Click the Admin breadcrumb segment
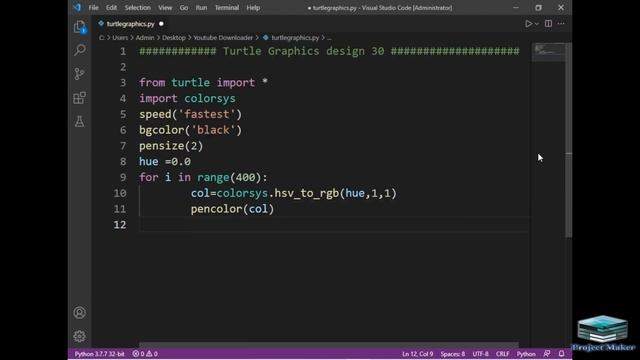Image resolution: width=640 pixels, height=360 pixels. click(x=145, y=38)
